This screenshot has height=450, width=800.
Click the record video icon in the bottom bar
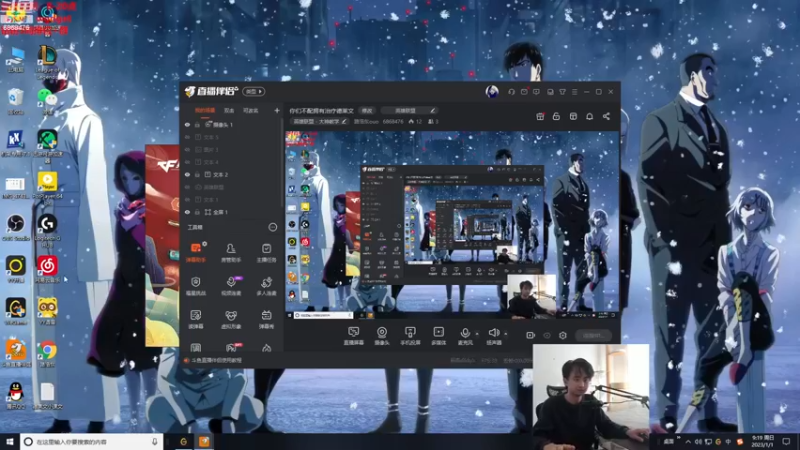click(x=531, y=335)
